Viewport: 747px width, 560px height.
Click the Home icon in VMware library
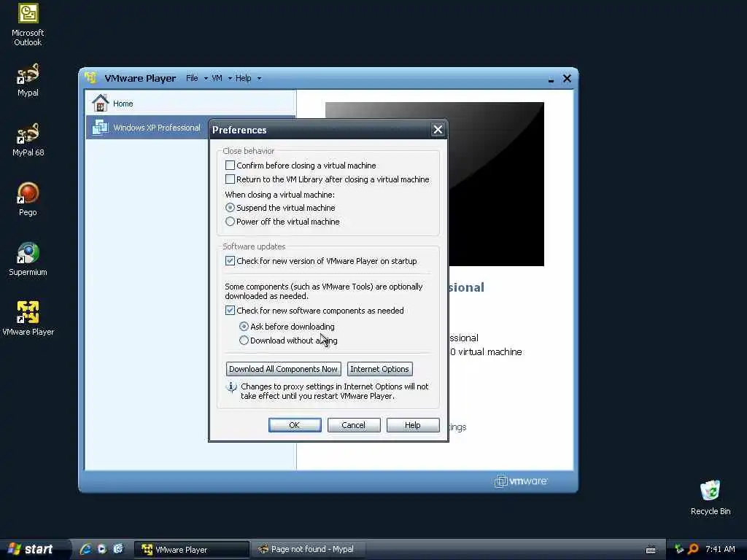click(101, 103)
